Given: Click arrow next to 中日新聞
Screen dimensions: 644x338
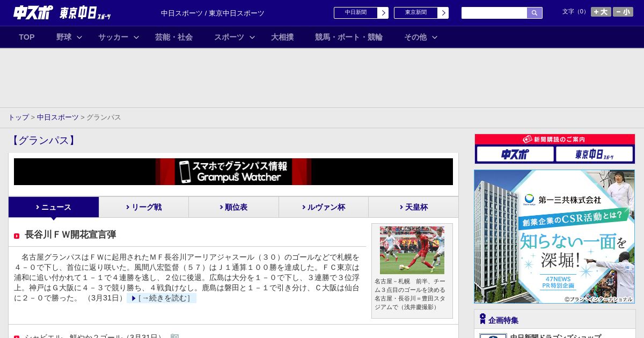Looking at the screenshot, I should click(383, 13).
